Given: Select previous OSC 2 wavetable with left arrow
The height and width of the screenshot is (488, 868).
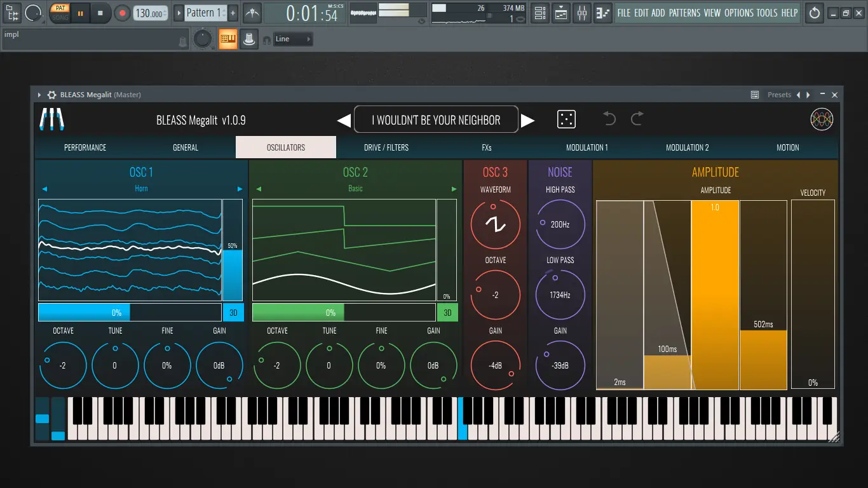Looking at the screenshot, I should click(259, 189).
